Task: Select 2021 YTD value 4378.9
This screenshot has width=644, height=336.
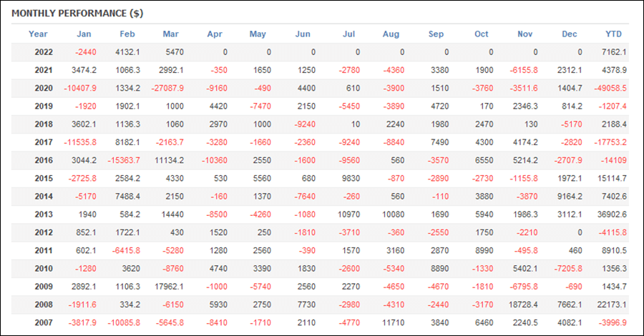Action: [x=614, y=70]
